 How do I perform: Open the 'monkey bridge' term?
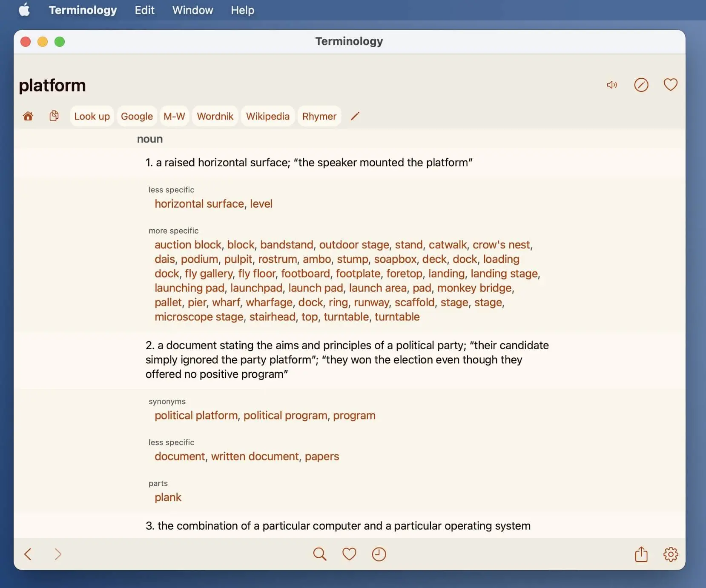474,288
